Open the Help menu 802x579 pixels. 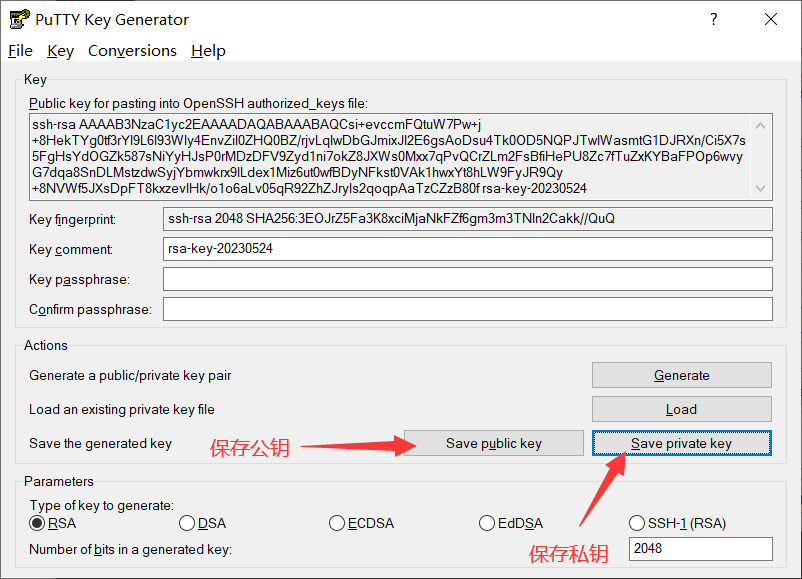[208, 51]
